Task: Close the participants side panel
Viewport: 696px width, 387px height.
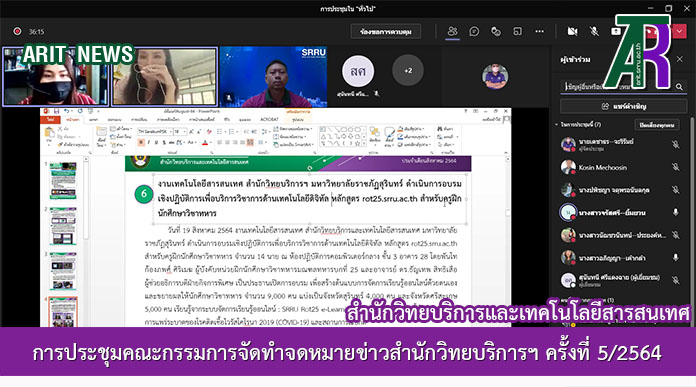Action: [x=680, y=59]
